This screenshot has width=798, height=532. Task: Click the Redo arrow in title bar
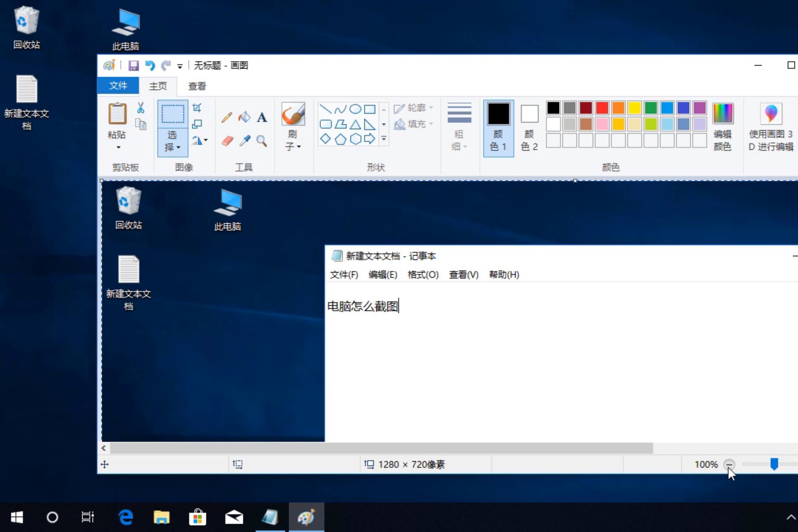tap(166, 66)
